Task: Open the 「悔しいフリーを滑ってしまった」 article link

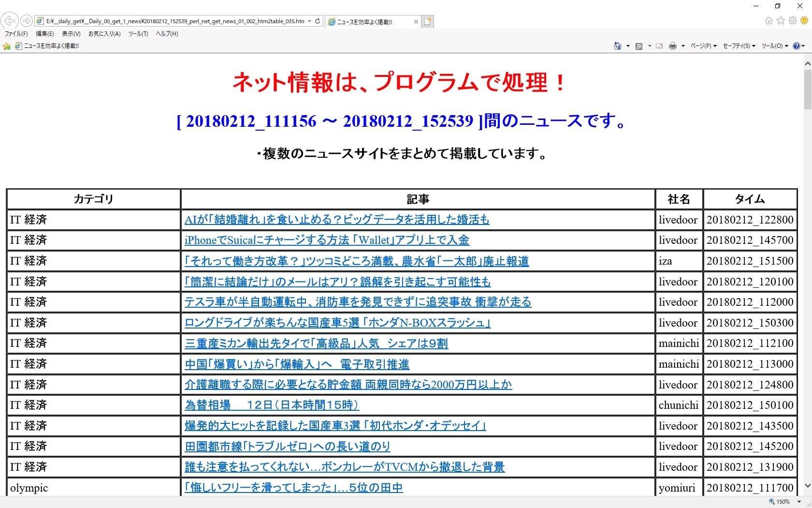Action: [x=294, y=488]
